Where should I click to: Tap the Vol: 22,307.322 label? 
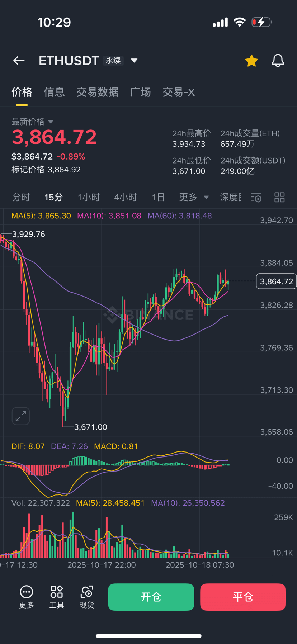[x=41, y=503]
